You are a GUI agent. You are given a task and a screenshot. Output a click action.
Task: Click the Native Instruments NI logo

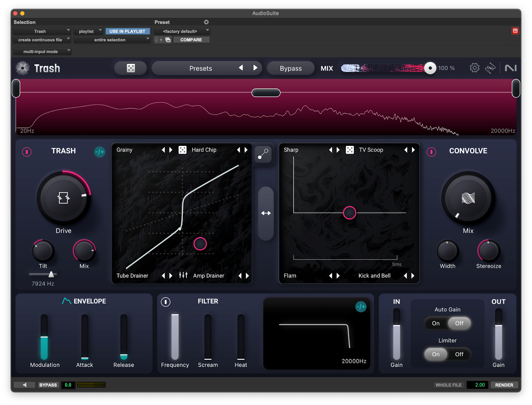pyautogui.click(x=511, y=68)
